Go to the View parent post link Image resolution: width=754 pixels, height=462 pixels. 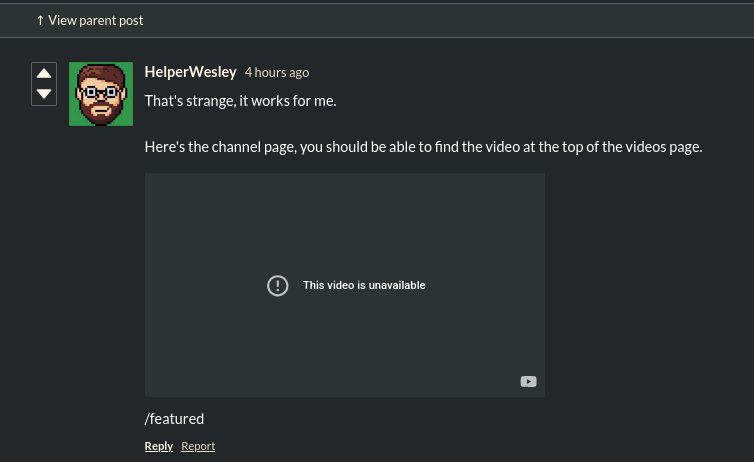pos(96,20)
